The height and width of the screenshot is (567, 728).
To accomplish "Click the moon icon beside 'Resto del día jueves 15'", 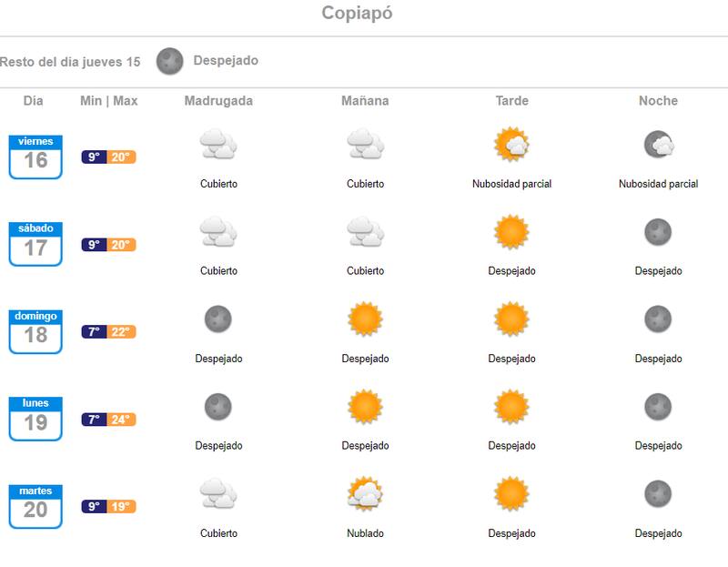I will point(170,61).
